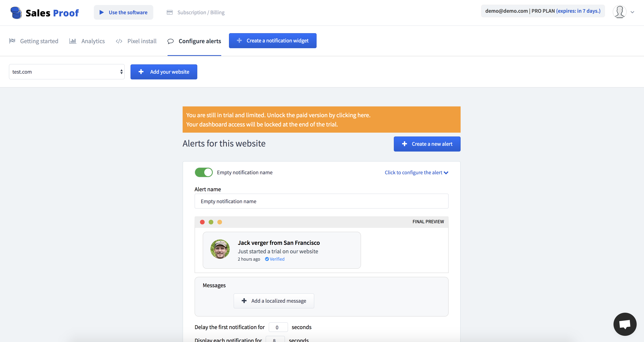The width and height of the screenshot is (644, 342).
Task: Go to the Pixel install tab
Action: [136, 41]
